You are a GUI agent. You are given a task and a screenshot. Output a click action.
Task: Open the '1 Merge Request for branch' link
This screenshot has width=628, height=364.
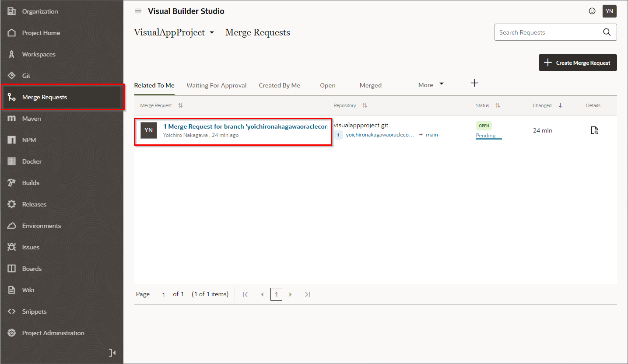coord(245,126)
